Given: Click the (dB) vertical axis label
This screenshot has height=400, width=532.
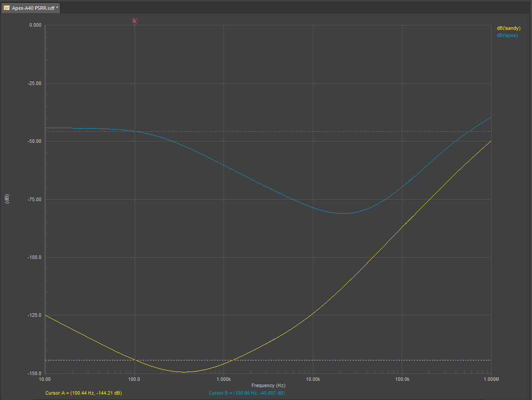Looking at the screenshot, I should click(x=7, y=199).
